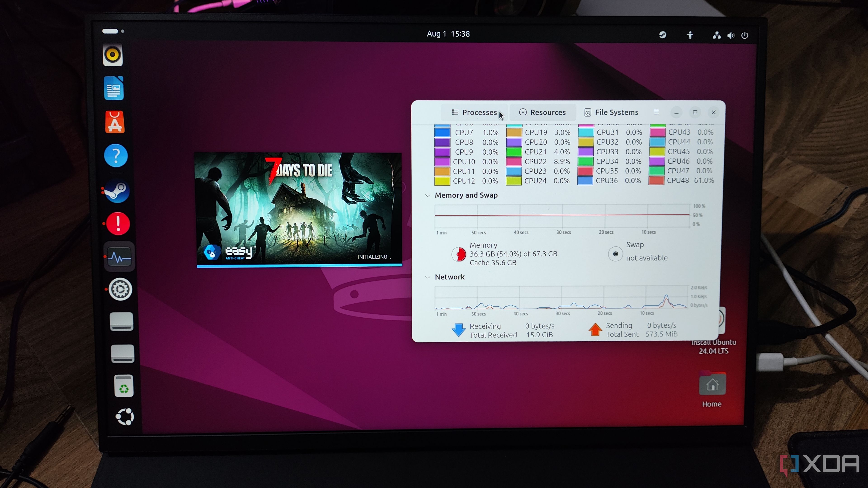Click the 'CPU35' label
The height and width of the screenshot is (488, 868).
coord(607,171)
